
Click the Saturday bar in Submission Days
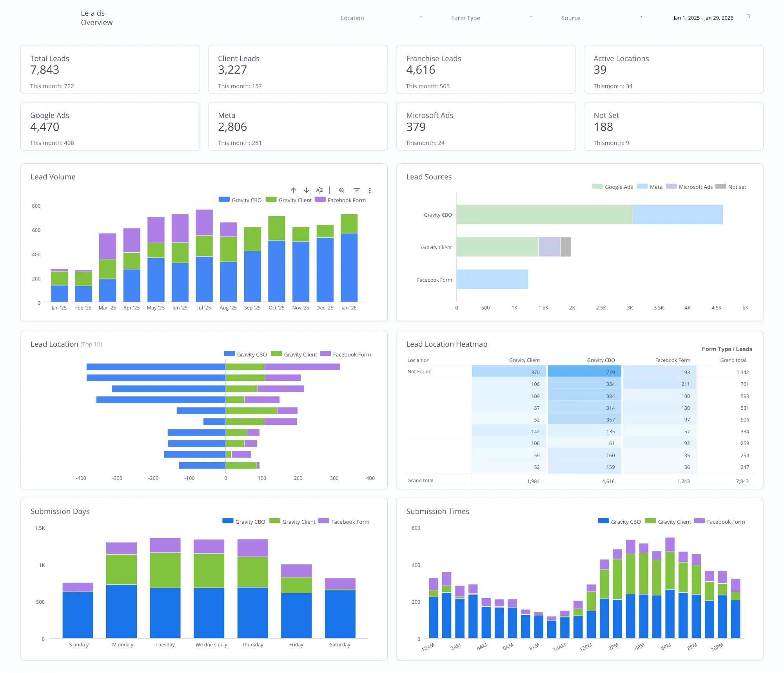[340, 608]
